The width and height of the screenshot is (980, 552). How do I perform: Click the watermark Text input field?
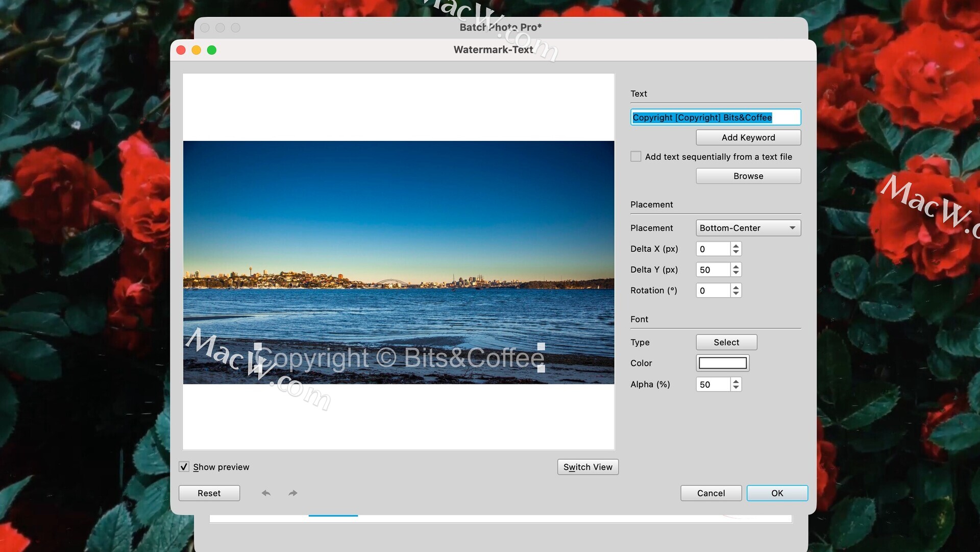[715, 117]
